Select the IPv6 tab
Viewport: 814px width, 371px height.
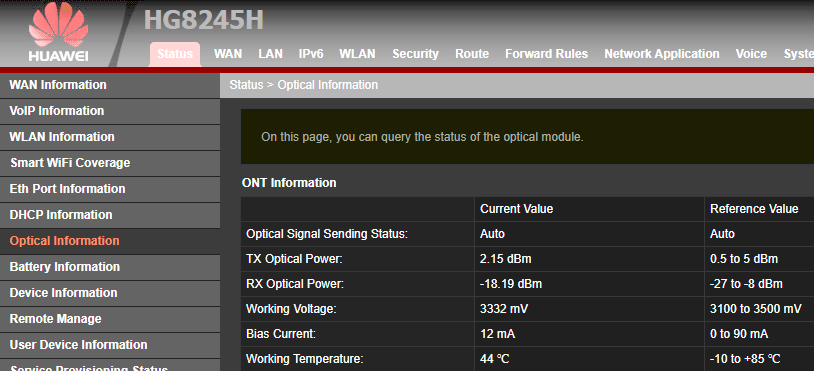[x=311, y=54]
